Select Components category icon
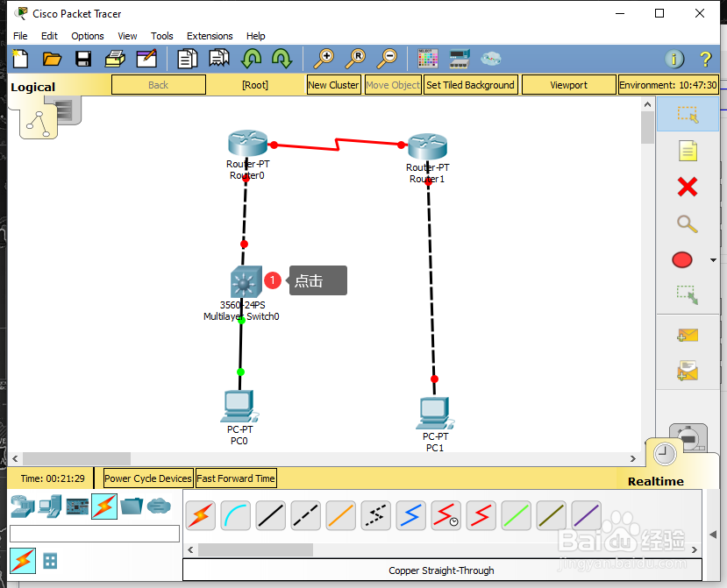The width and height of the screenshot is (727, 588). [x=77, y=507]
